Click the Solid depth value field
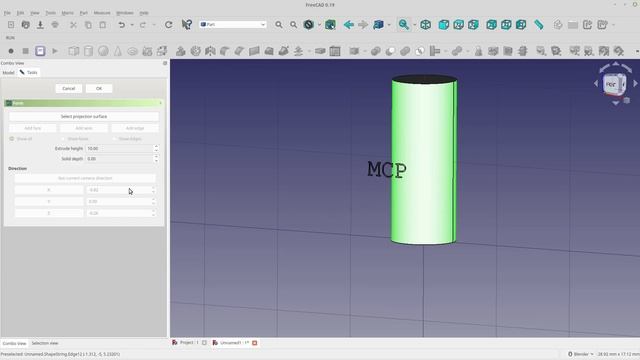 [x=119, y=159]
